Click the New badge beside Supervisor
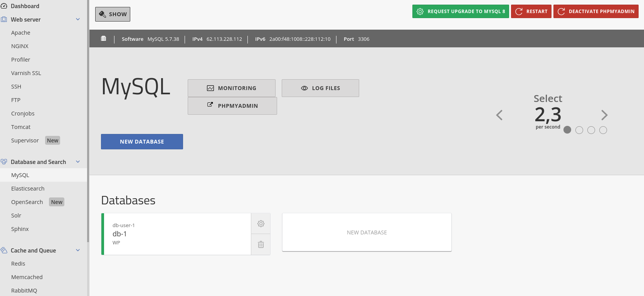Viewport: 644px width, 296px height. point(53,140)
